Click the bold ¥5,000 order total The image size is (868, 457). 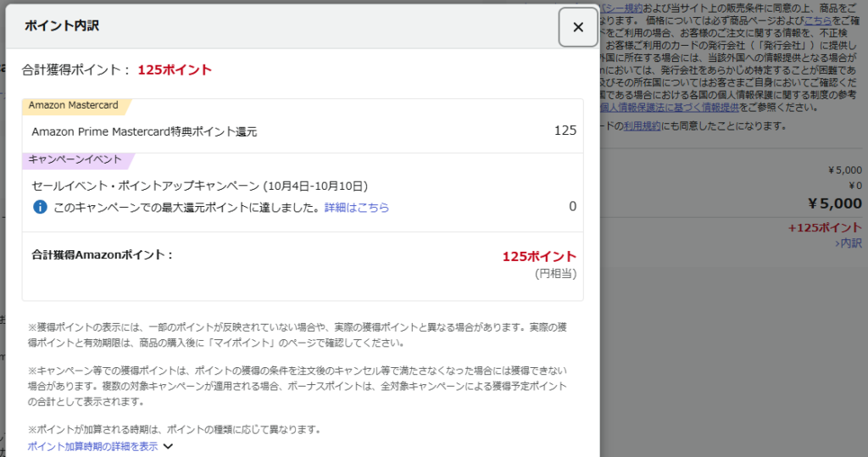click(834, 203)
